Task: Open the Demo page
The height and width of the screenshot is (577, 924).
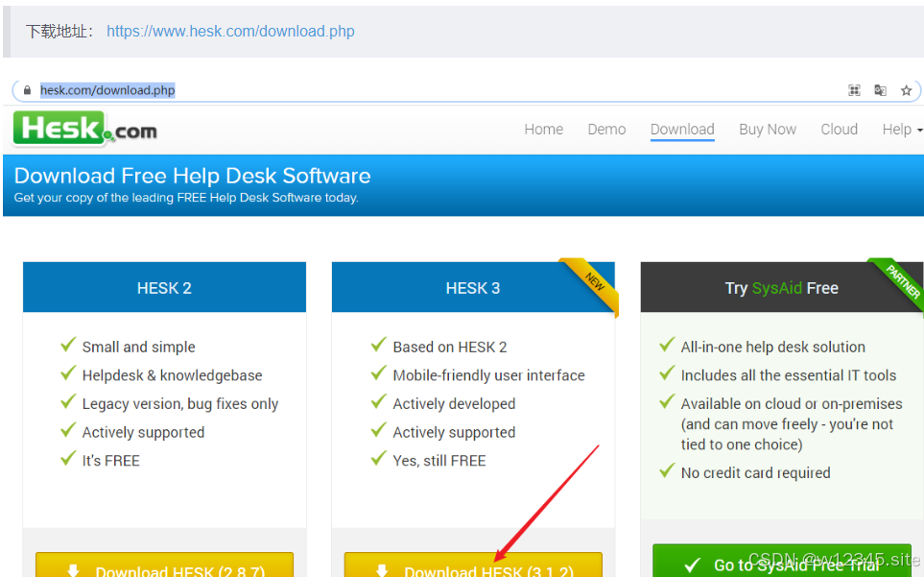Action: (x=606, y=129)
